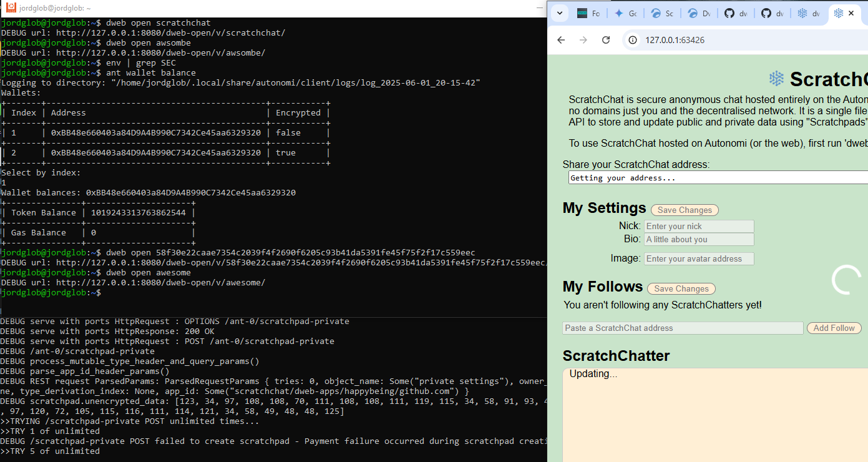Screen dimensions: 868x462
Task: Reload the ScratchChat page
Action: point(606,40)
